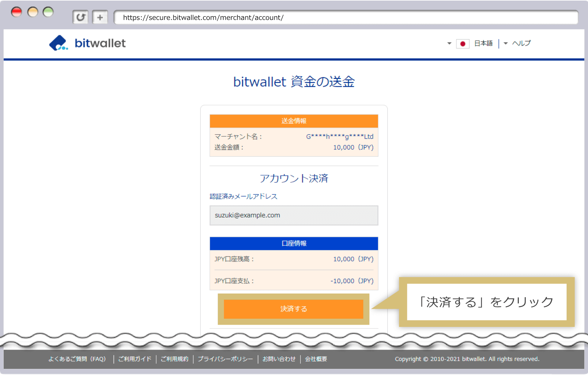Image resolution: width=588 pixels, height=375 pixels.
Task: Click the copyright notice in footer
Action: pos(467,359)
